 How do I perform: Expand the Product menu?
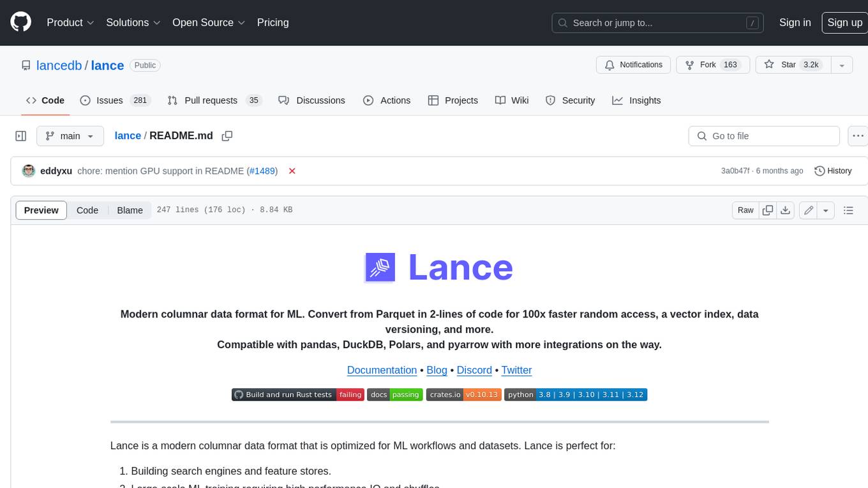point(70,22)
